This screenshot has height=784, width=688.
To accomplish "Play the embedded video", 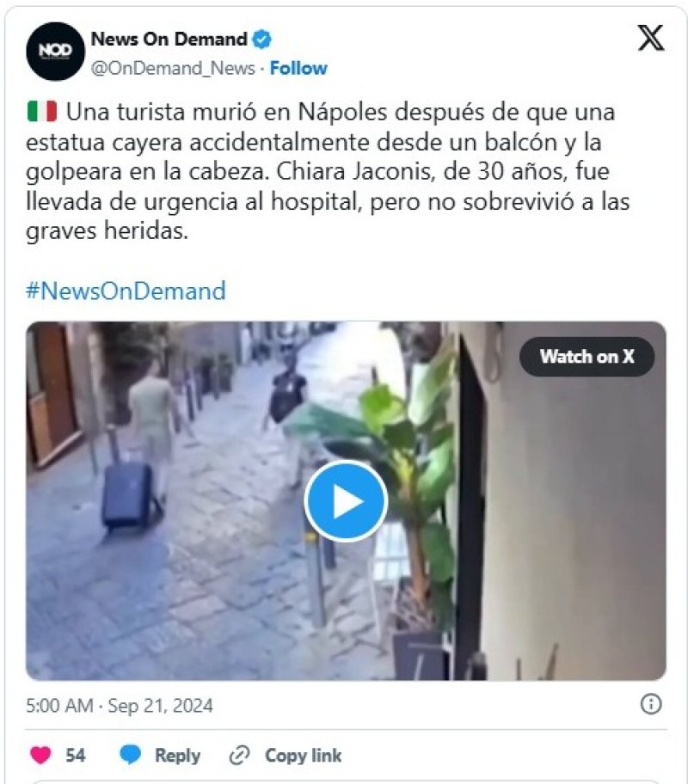I will 346,501.
